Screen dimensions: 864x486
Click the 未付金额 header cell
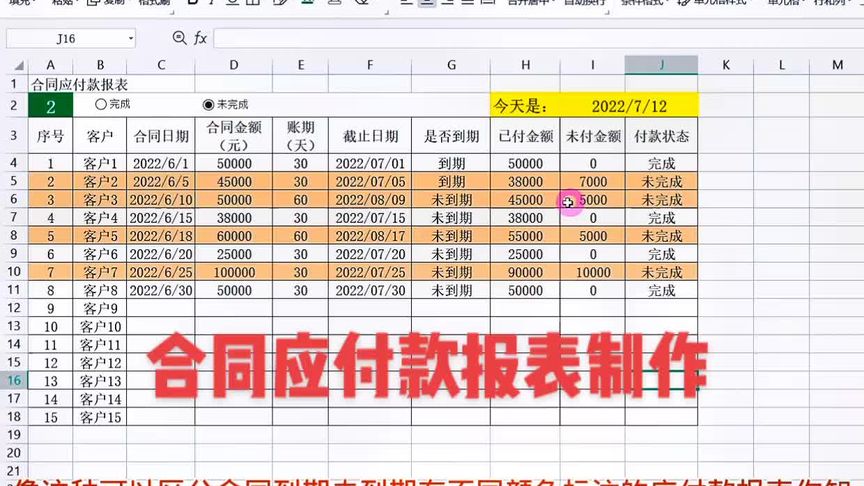pyautogui.click(x=593, y=136)
